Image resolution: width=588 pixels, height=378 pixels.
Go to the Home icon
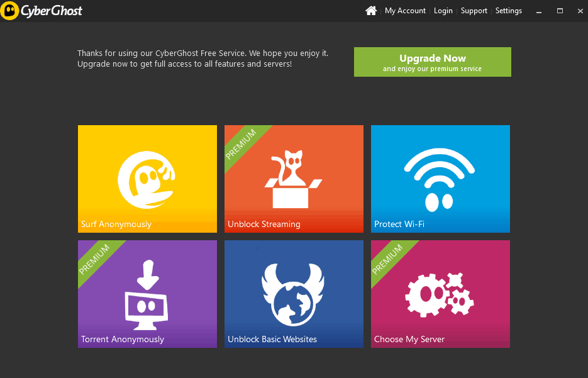(x=371, y=11)
